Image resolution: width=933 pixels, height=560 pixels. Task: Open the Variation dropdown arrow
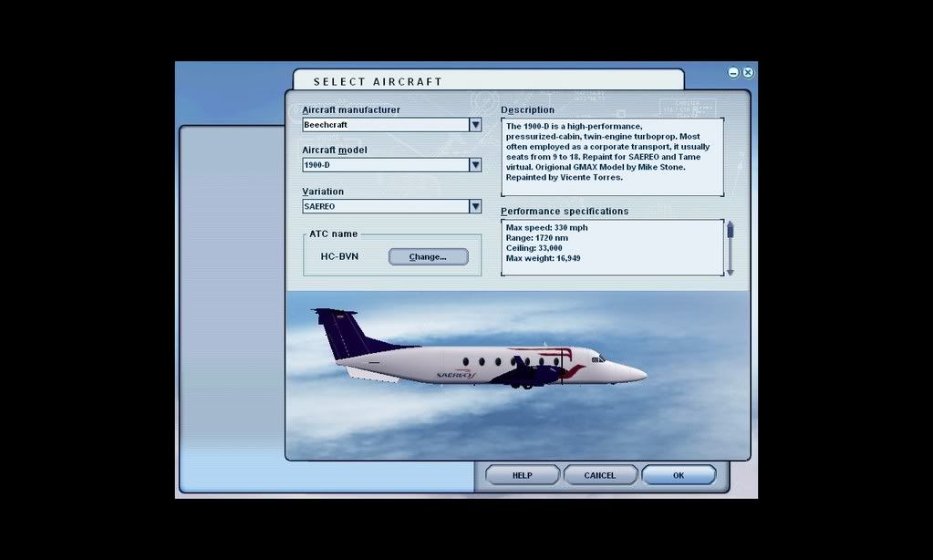coord(475,206)
